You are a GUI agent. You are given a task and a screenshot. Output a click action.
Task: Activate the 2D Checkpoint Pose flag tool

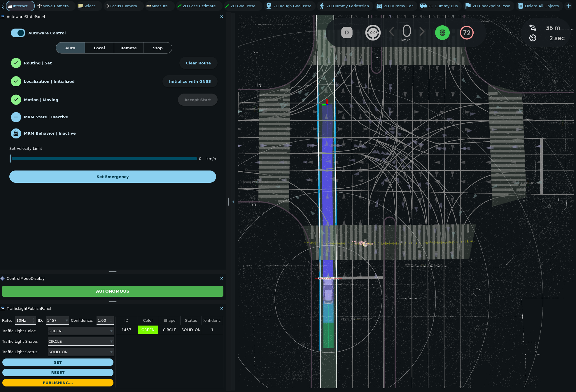tap(488, 6)
